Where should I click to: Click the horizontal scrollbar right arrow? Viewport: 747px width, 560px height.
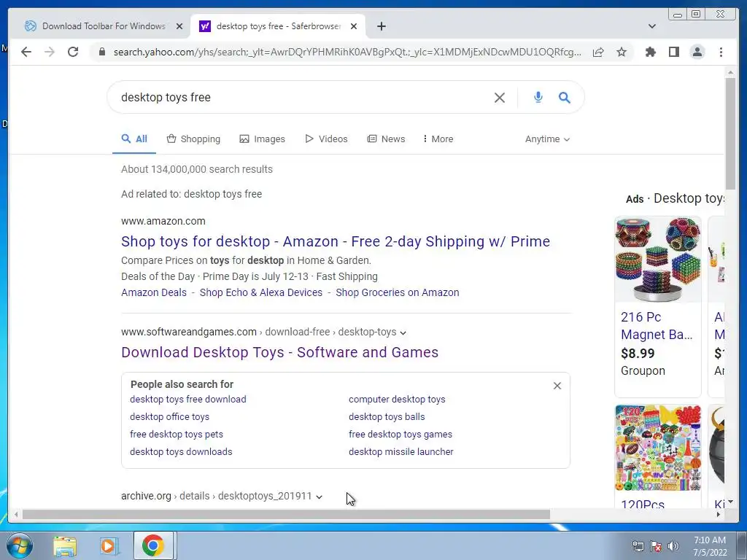719,514
